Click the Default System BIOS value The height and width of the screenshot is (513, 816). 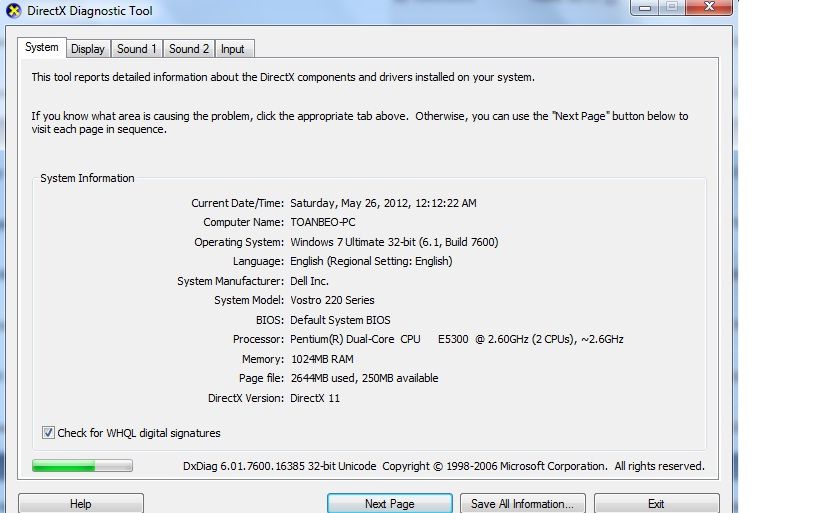pos(340,320)
